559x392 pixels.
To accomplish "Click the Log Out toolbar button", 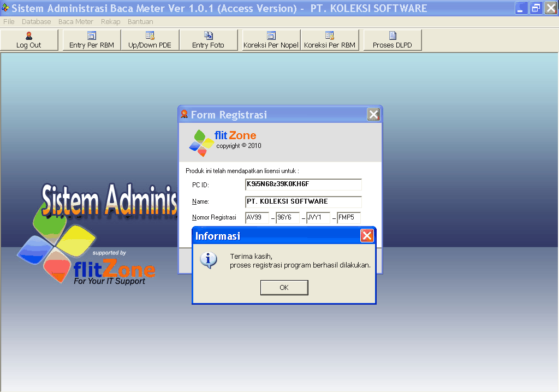I will [x=29, y=40].
